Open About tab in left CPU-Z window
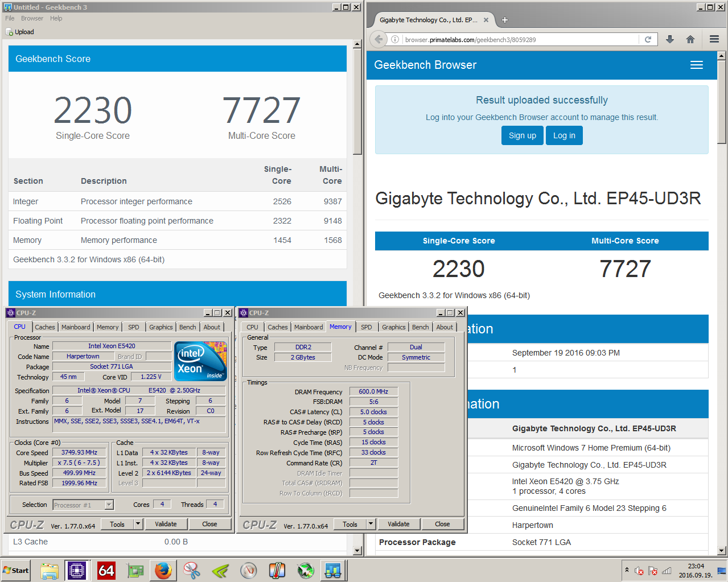This screenshot has width=728, height=582. (212, 327)
